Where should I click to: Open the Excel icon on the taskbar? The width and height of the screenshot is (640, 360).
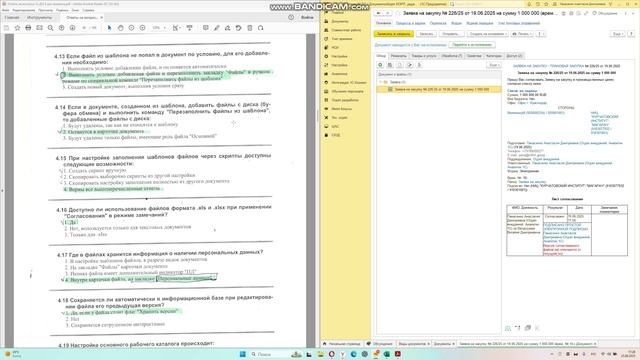point(386,354)
